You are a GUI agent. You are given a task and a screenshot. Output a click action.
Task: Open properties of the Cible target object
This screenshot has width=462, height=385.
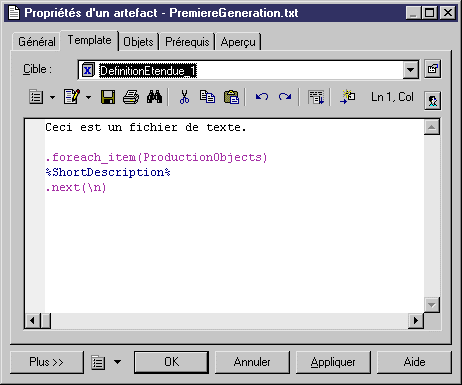pyautogui.click(x=433, y=69)
